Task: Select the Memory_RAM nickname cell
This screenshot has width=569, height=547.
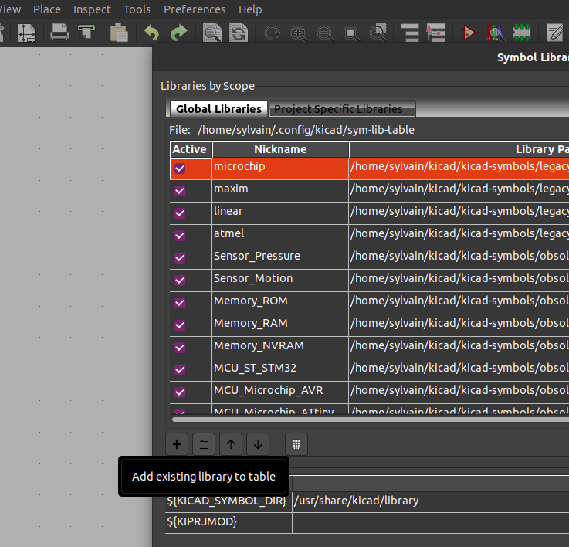Action: (x=280, y=325)
